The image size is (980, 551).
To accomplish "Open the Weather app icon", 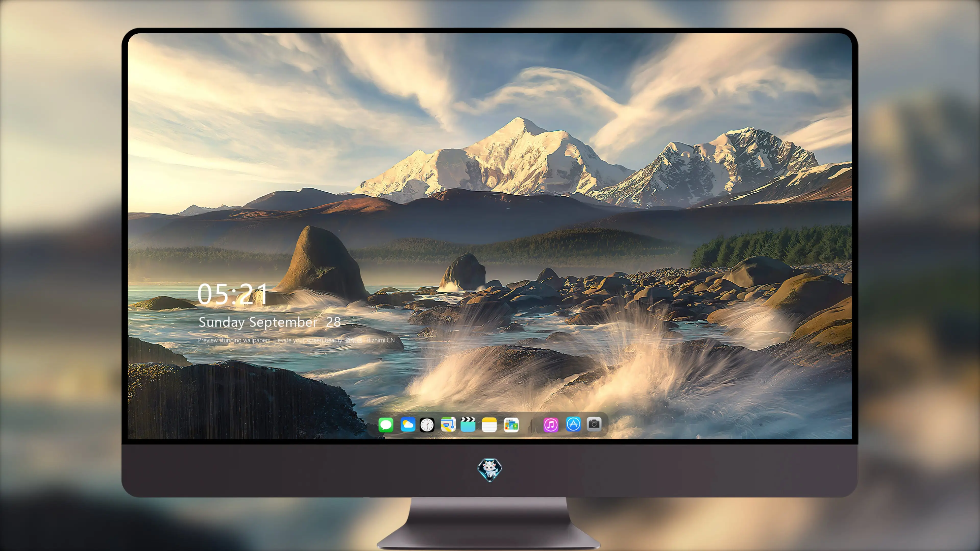I will coord(408,424).
